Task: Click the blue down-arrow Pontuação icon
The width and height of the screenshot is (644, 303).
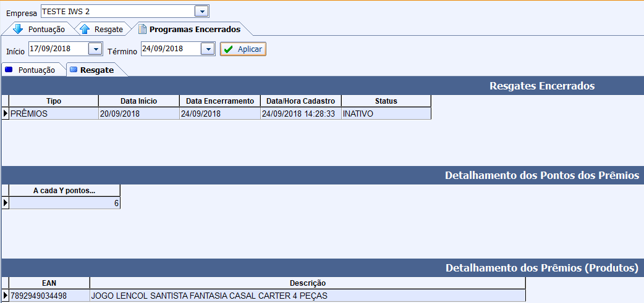Action: coord(17,29)
